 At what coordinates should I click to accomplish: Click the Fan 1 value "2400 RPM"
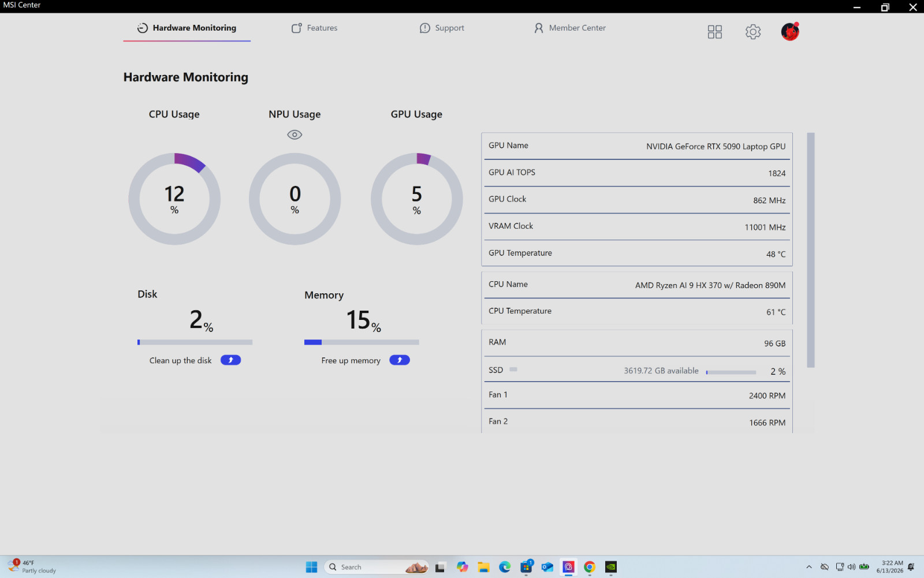click(x=767, y=396)
